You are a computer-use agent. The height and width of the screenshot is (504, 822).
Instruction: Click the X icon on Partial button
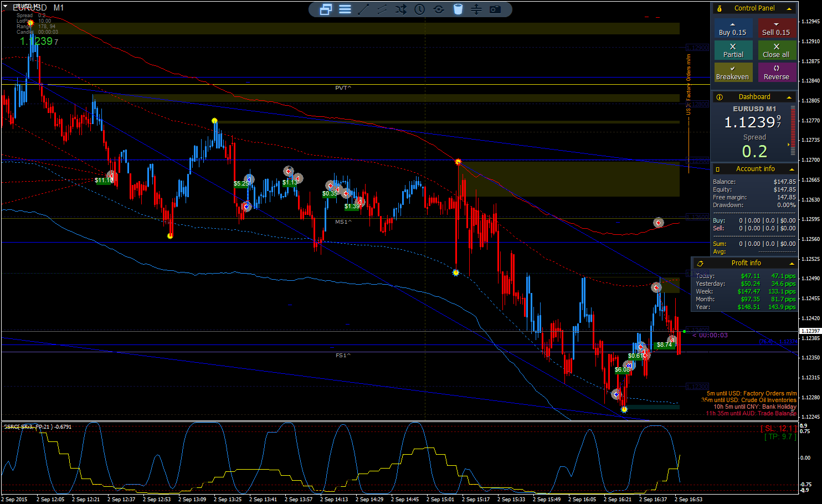pyautogui.click(x=733, y=47)
